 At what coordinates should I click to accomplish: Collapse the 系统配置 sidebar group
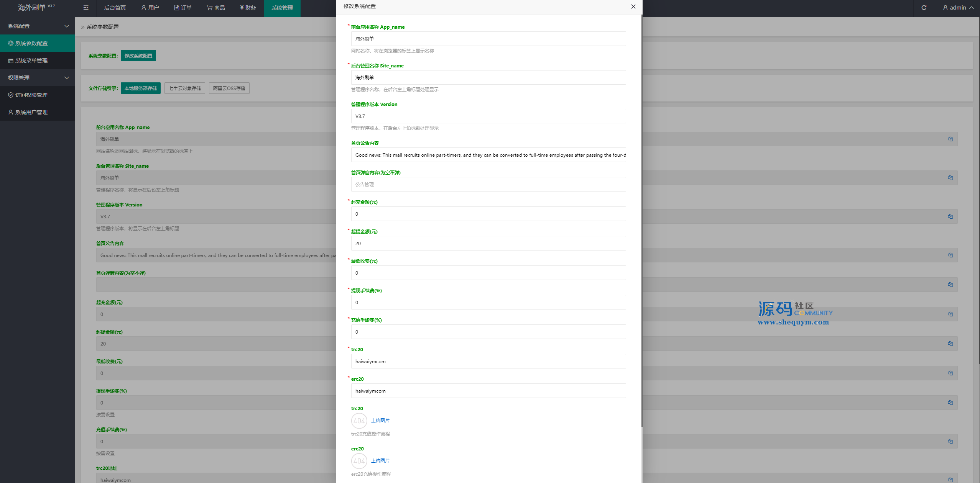click(38, 26)
